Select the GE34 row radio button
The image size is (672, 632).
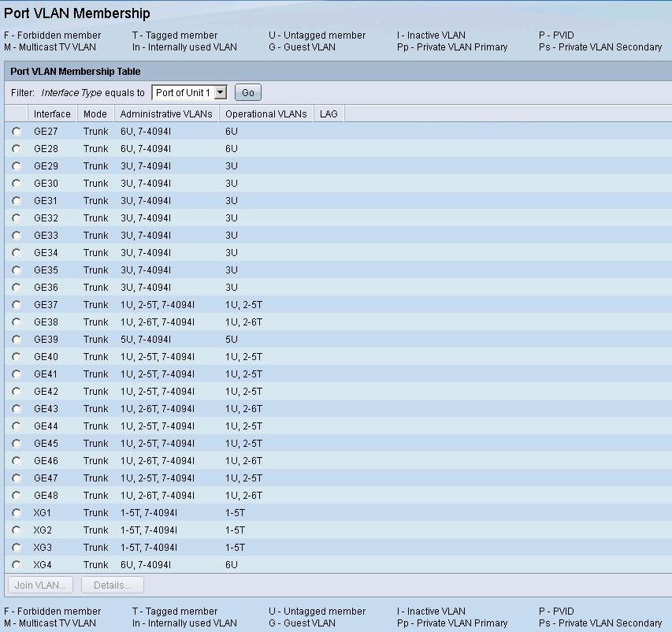[17, 253]
